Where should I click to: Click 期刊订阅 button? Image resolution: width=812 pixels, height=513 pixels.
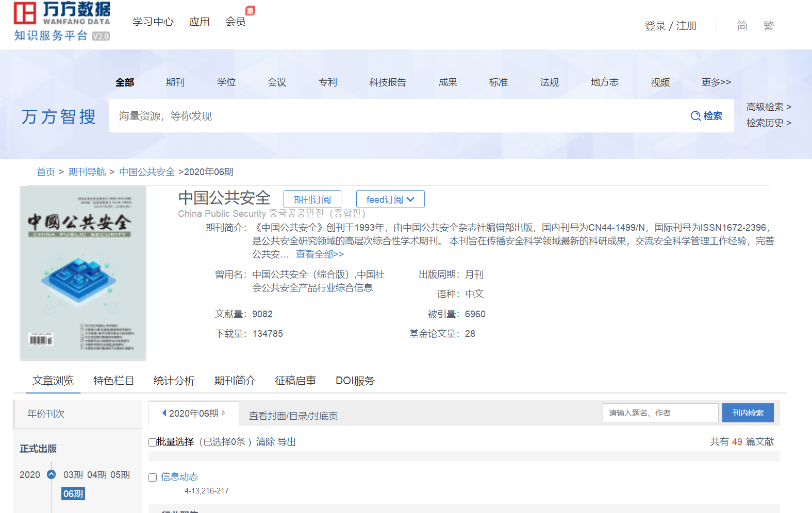(312, 199)
